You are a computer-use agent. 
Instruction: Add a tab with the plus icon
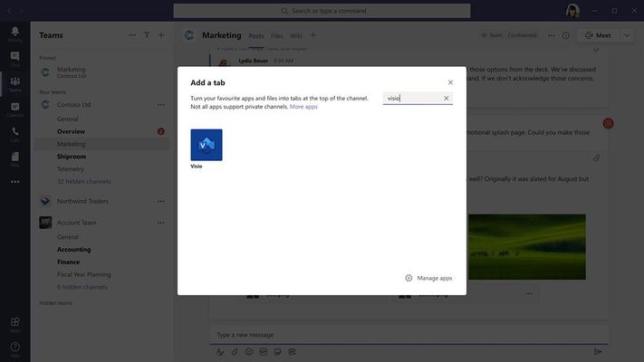pos(313,35)
